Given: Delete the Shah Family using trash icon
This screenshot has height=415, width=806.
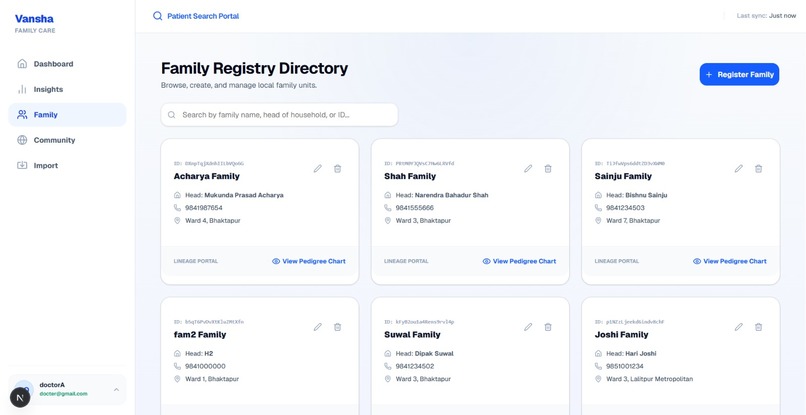Looking at the screenshot, I should pos(548,168).
